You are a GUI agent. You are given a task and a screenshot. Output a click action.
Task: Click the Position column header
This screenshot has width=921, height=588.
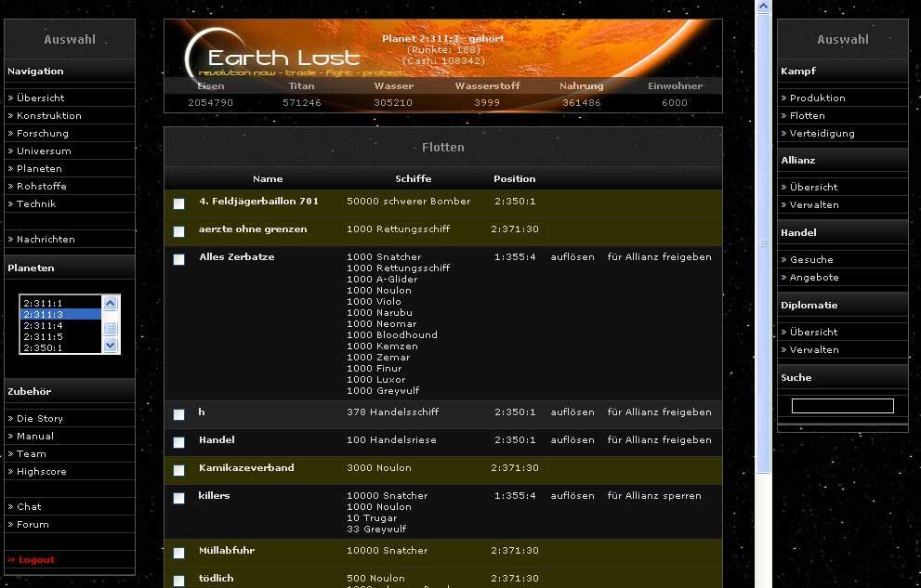pos(515,179)
